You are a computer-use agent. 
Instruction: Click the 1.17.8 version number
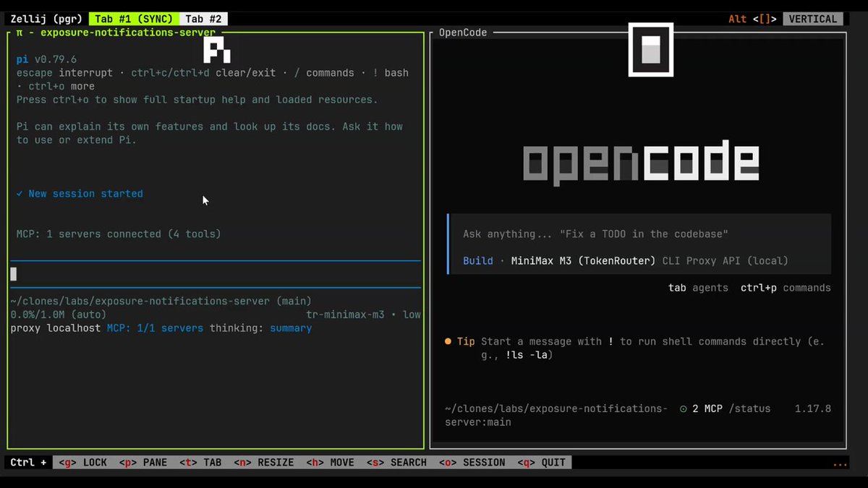pyautogui.click(x=813, y=408)
